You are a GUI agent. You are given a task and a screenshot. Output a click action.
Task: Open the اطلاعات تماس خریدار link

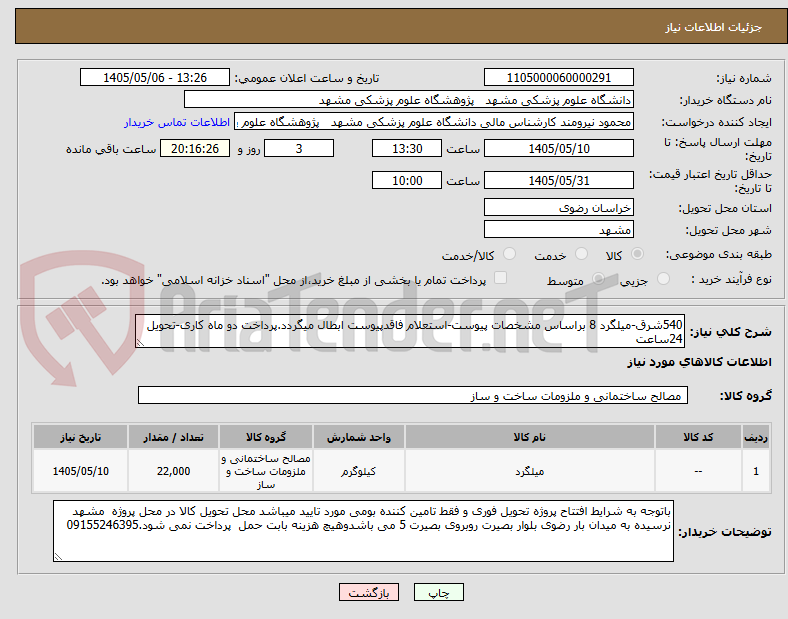point(177,123)
